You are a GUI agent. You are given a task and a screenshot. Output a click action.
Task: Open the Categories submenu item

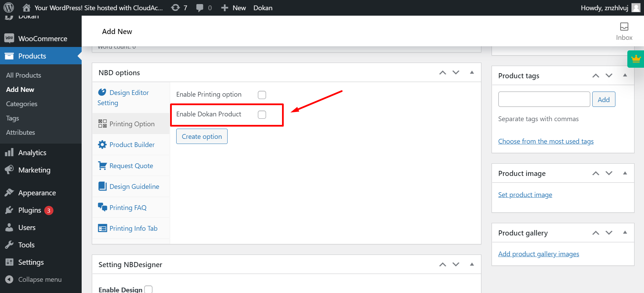[x=22, y=104]
